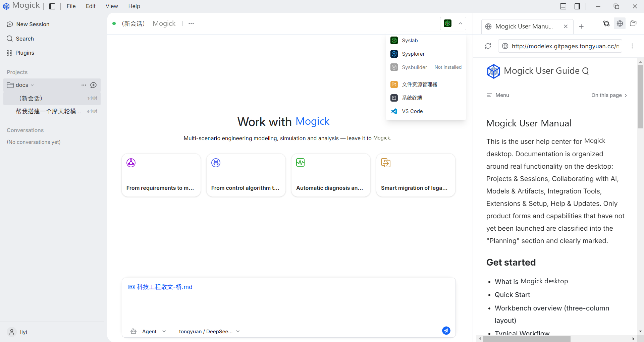Click the horizontal scrollbar in guide panel
This screenshot has width=644, height=342.
[527, 339]
